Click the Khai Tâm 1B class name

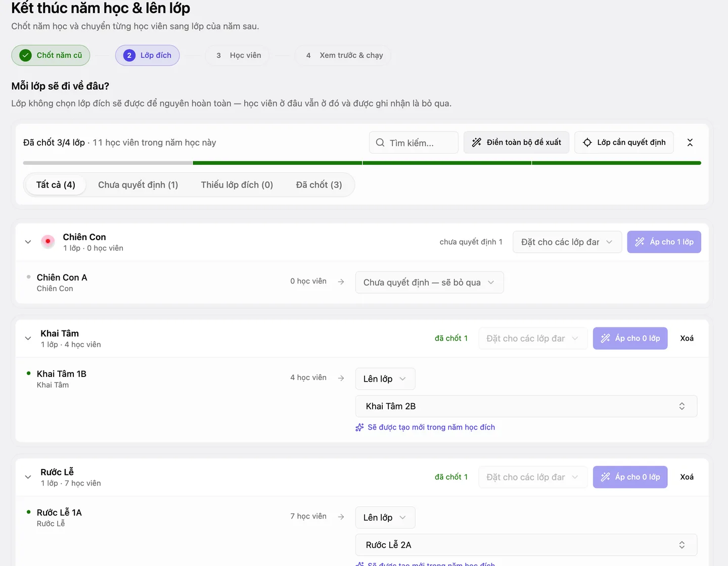click(62, 374)
